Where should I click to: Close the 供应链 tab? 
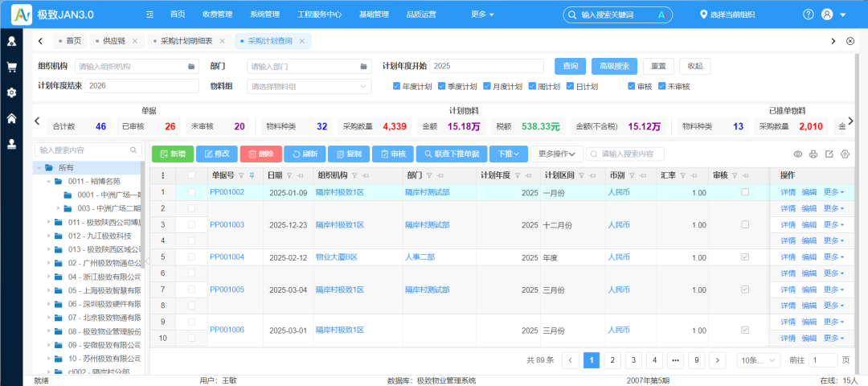(x=134, y=41)
